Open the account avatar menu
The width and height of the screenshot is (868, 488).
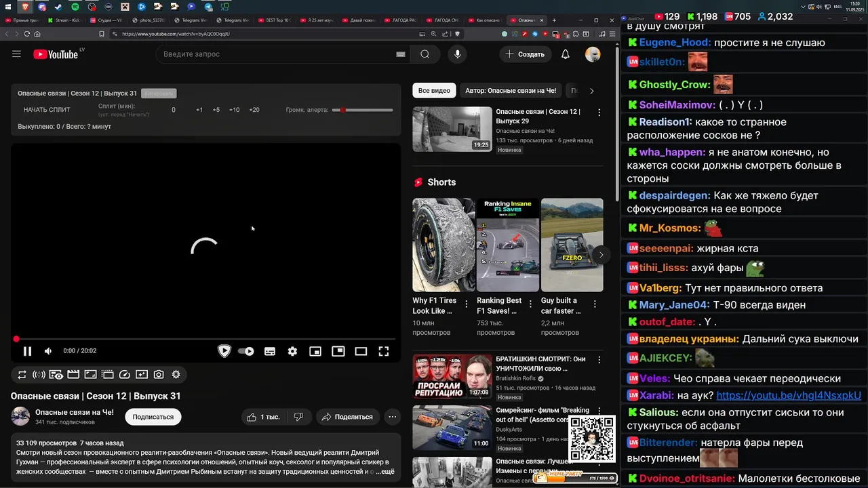593,54
